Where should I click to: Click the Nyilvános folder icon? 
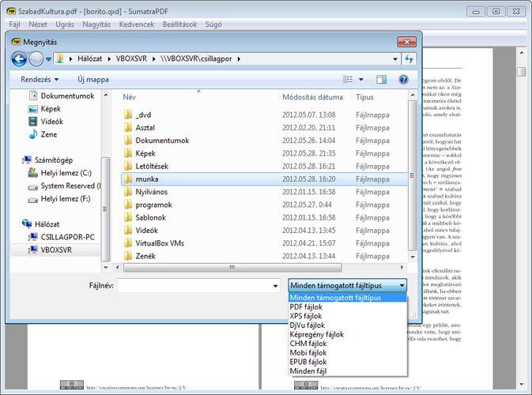click(x=128, y=191)
